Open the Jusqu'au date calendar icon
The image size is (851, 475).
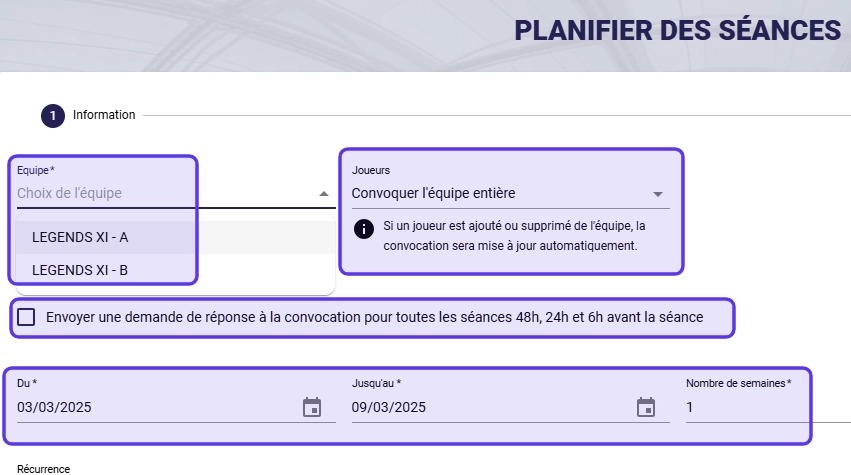(646, 407)
